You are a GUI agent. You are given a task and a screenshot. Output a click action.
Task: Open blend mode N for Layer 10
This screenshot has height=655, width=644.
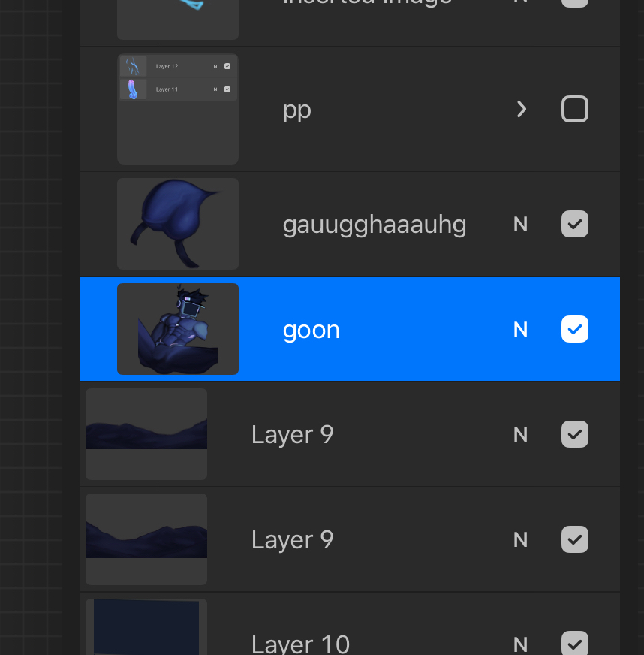click(x=520, y=644)
